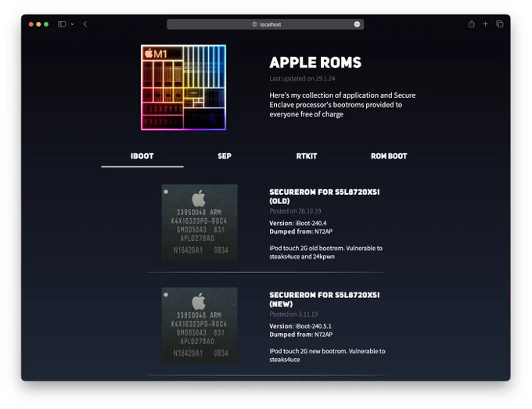Click the site globe icon in address bar

click(254, 24)
